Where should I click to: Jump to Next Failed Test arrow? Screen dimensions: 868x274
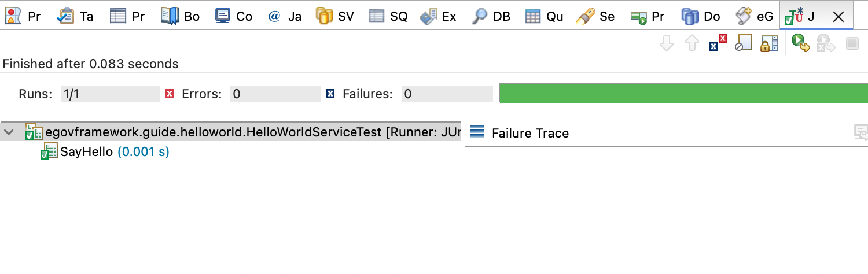click(667, 43)
